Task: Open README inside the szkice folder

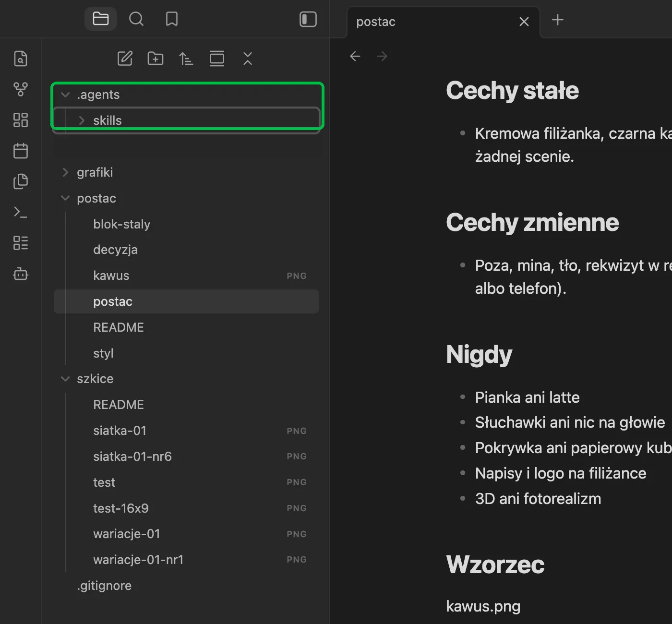Action: click(186, 405)
